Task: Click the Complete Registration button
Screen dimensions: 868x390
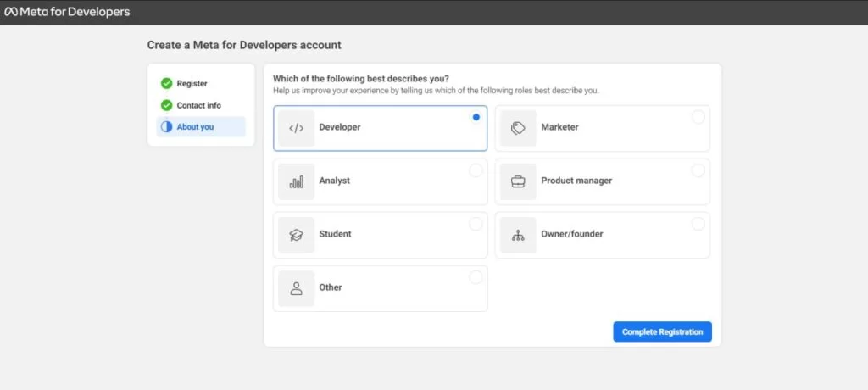Action: (662, 331)
